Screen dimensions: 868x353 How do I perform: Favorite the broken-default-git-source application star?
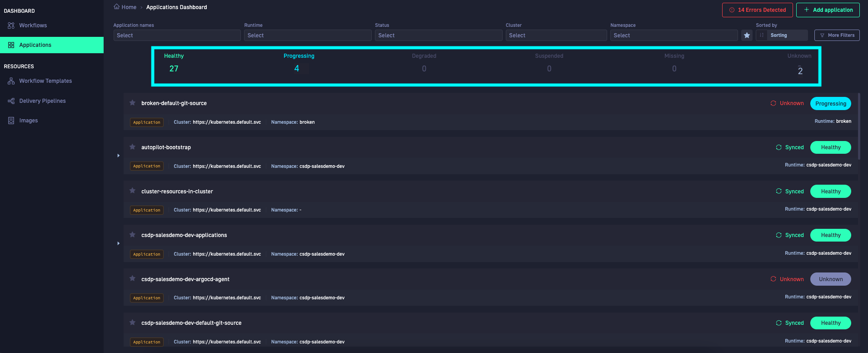click(x=132, y=103)
